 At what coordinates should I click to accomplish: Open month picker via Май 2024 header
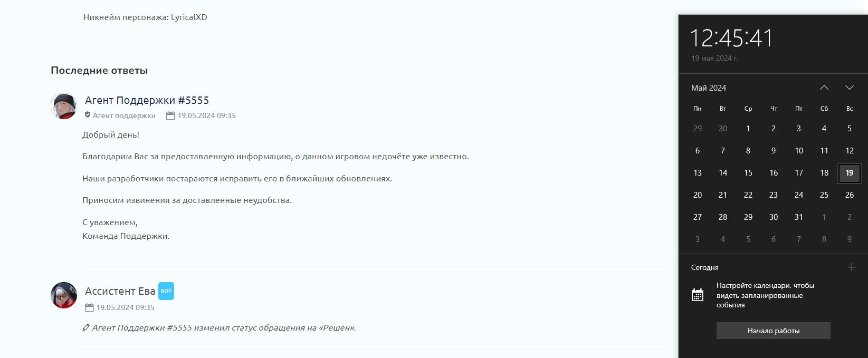[x=709, y=88]
